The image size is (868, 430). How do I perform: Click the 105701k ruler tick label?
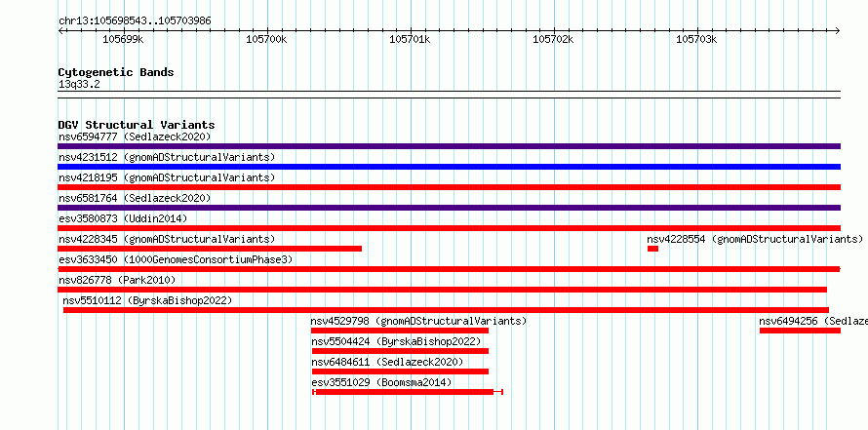click(x=411, y=39)
